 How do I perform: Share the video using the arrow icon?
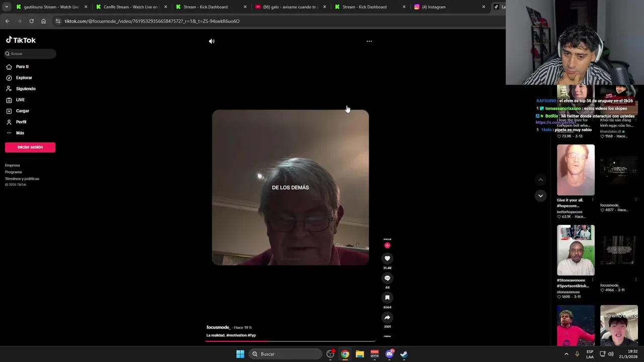point(387,317)
